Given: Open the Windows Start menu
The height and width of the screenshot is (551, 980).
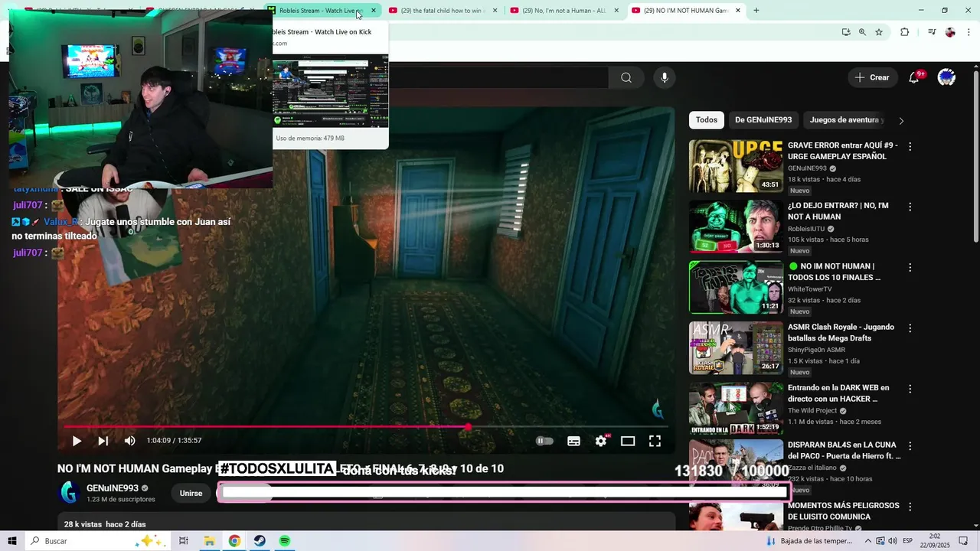Looking at the screenshot, I should point(12,541).
